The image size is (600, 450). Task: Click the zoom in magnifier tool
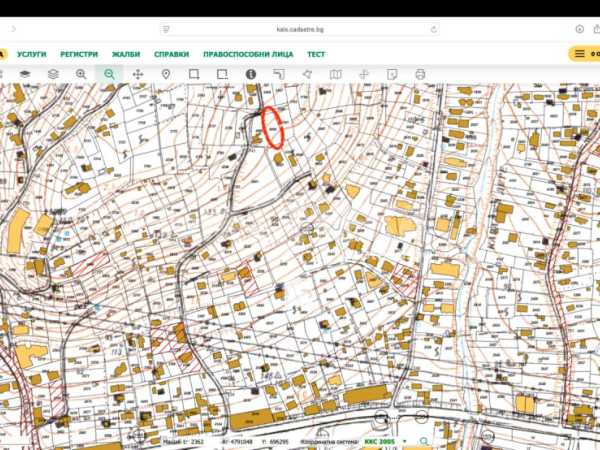pyautogui.click(x=81, y=74)
